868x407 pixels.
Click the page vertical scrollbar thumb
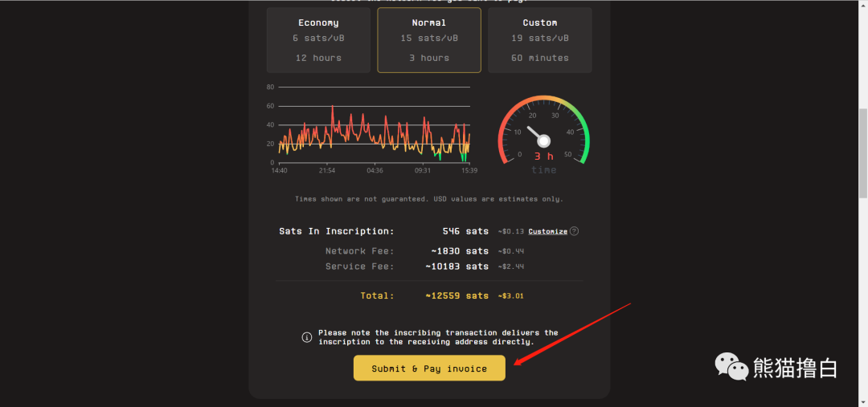click(863, 153)
